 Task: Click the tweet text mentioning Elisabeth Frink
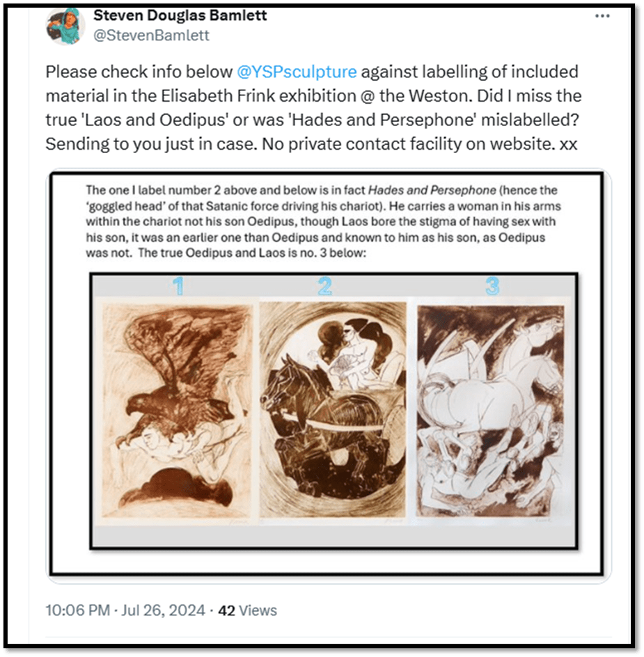pos(313,96)
